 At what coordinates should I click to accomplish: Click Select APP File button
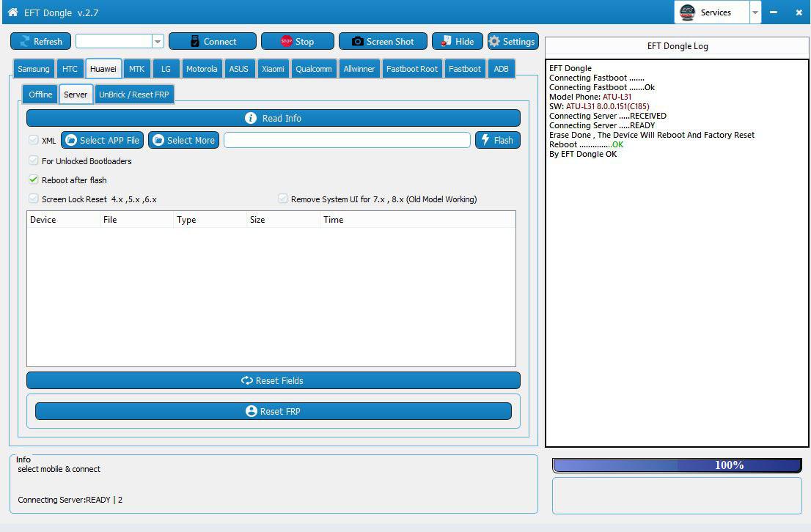[103, 140]
